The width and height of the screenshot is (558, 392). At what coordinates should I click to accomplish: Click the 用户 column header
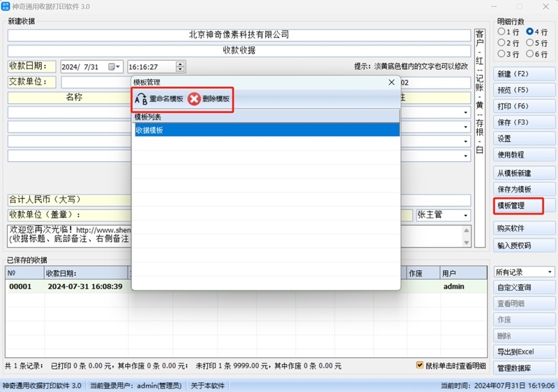(x=463, y=273)
